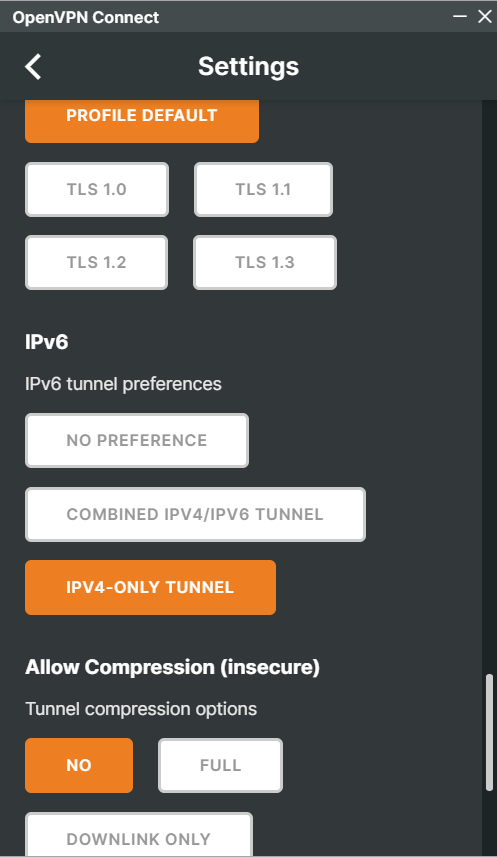Set IPv6 to NO PREFERENCE
This screenshot has width=497, height=857.
(137, 441)
